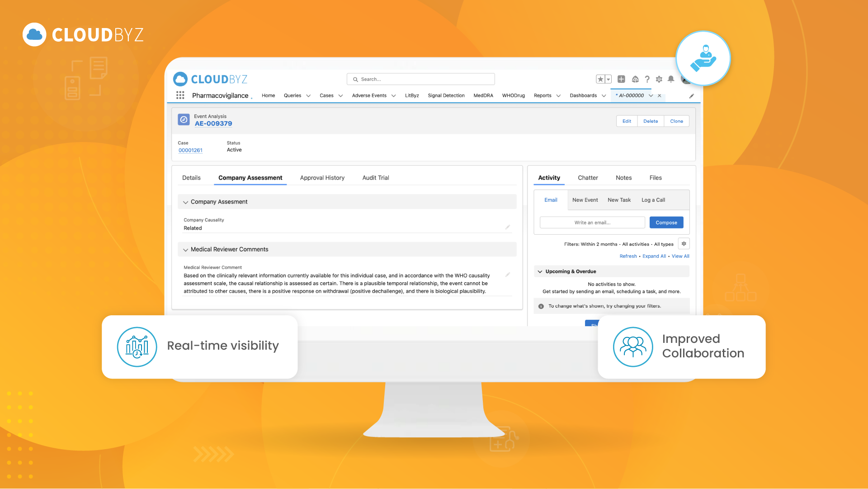The height and width of the screenshot is (489, 868).
Task: Select the New Task activity tab
Action: [619, 200]
